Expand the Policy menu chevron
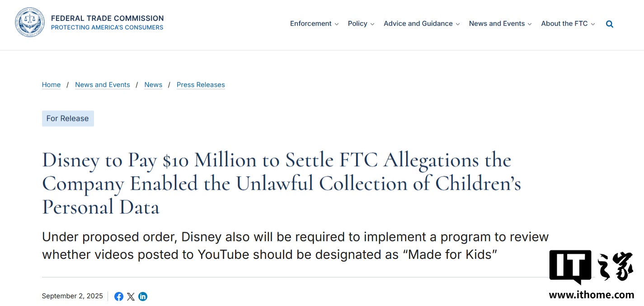Viewport: 644px width, 306px height. pyautogui.click(x=372, y=24)
